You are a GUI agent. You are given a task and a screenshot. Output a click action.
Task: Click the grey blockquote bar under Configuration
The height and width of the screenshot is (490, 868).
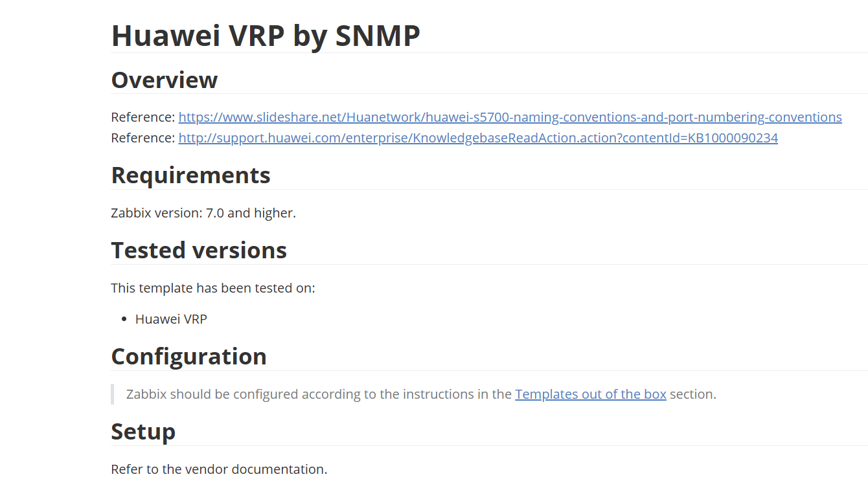pos(113,394)
